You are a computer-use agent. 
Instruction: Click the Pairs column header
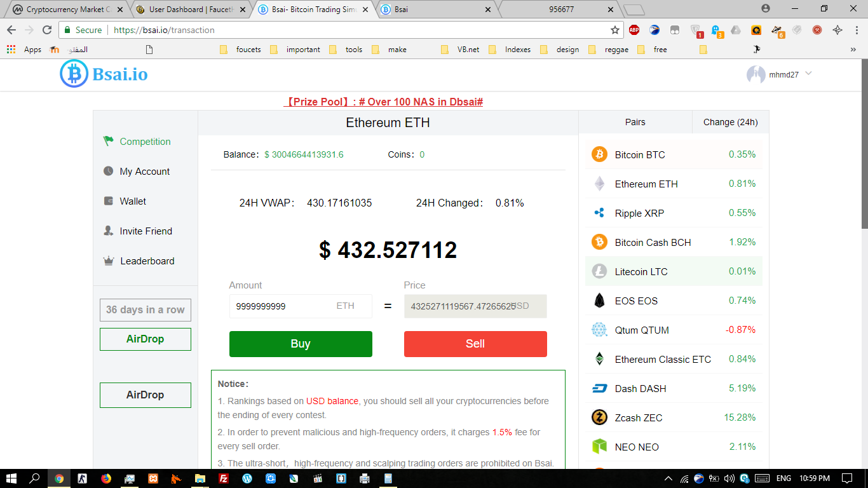tap(635, 122)
